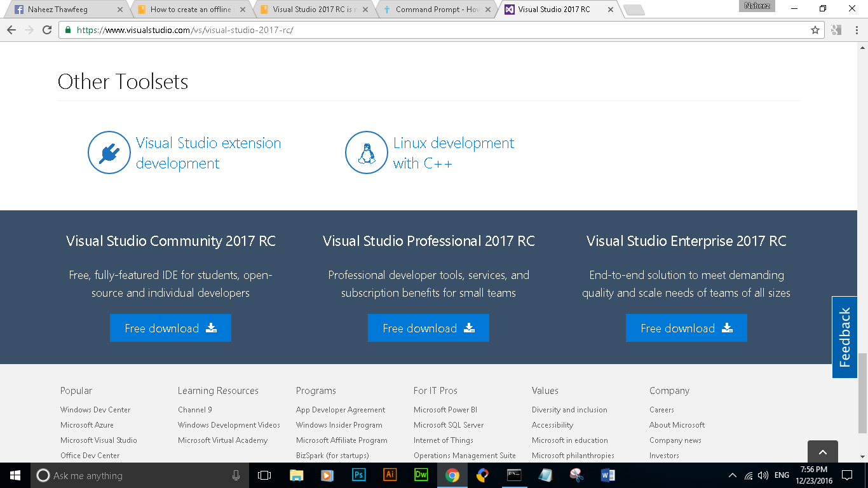The width and height of the screenshot is (868, 488).
Task: Open the Microsoft Azure footer link
Action: pyautogui.click(x=87, y=425)
